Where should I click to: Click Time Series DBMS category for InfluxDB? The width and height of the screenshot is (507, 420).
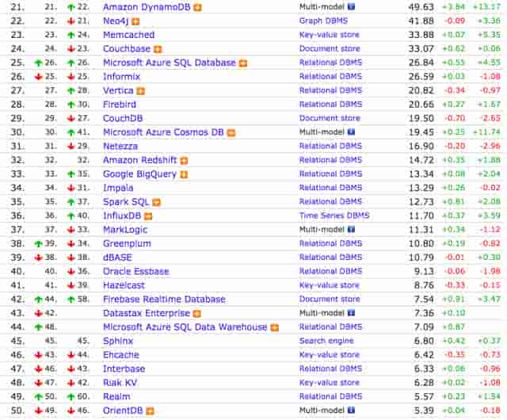click(334, 216)
